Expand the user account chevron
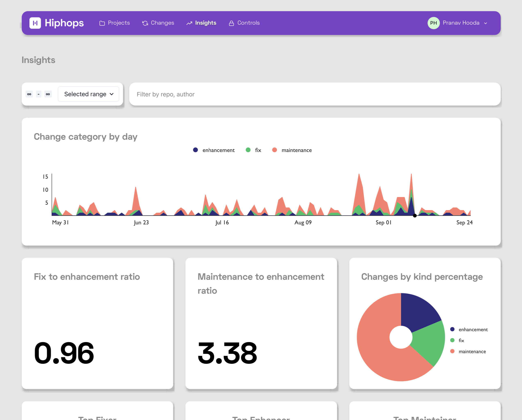 tap(485, 23)
